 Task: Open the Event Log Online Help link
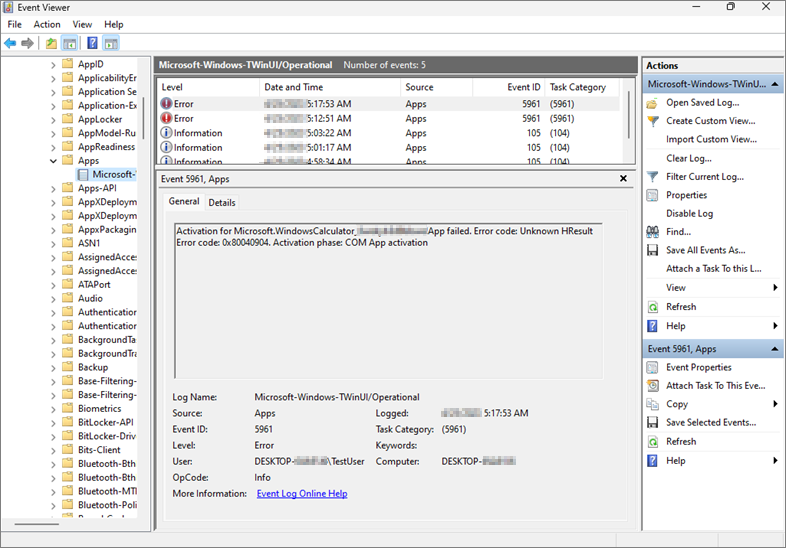pos(302,493)
